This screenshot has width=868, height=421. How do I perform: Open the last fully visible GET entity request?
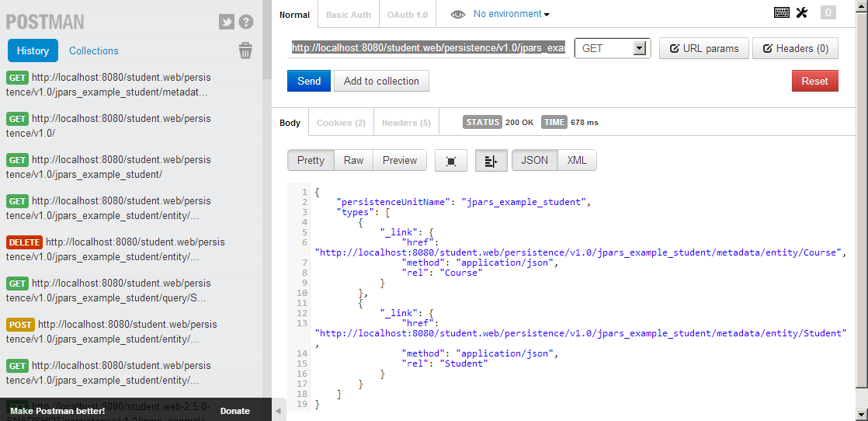[109, 373]
